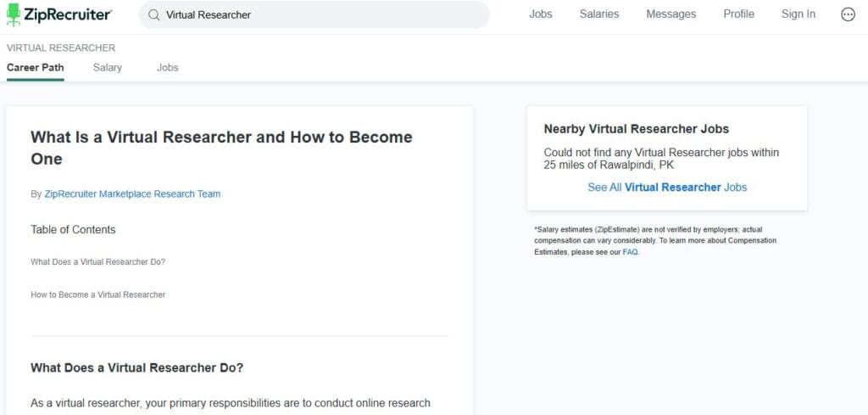Click the Sign In link
Screen dimensions: 868x415
[798, 14]
